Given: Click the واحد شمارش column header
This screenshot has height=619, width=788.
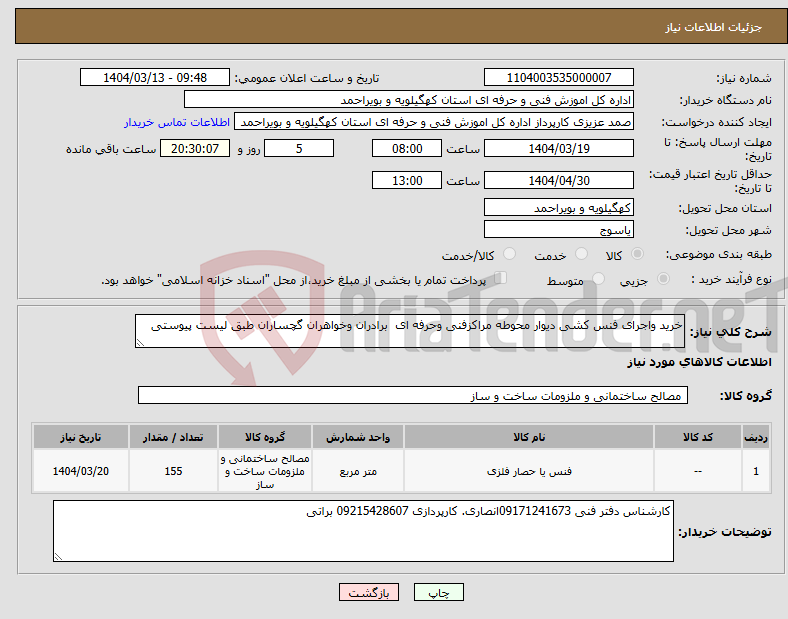Looking at the screenshot, I should click(358, 437).
